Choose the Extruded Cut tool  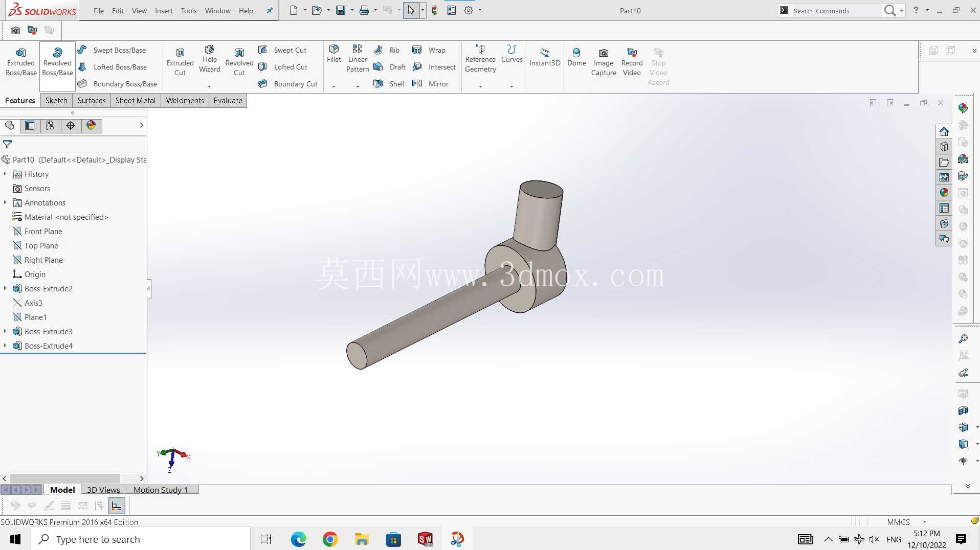(x=180, y=62)
